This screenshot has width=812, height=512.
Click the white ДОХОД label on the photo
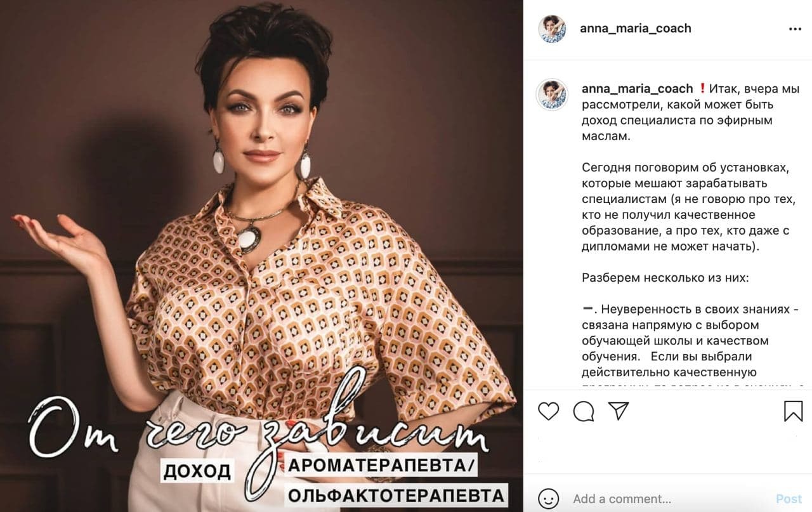[x=197, y=471]
